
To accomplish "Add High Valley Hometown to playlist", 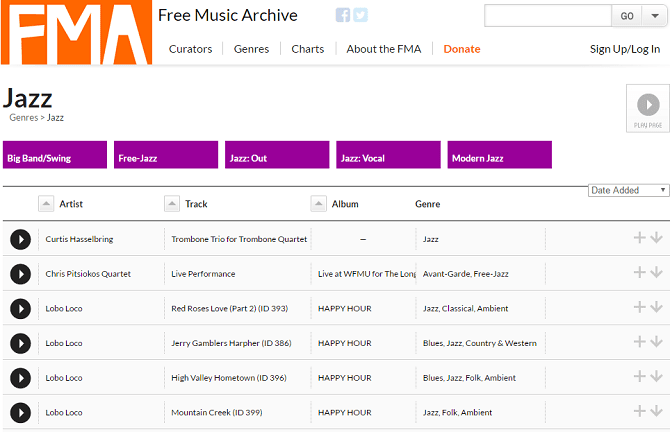I will pyautogui.click(x=639, y=376).
